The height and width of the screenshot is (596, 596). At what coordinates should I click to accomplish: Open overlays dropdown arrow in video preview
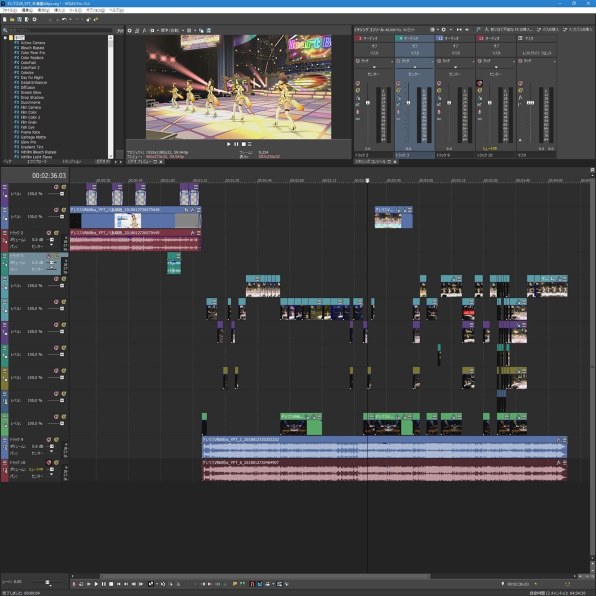[195, 30]
